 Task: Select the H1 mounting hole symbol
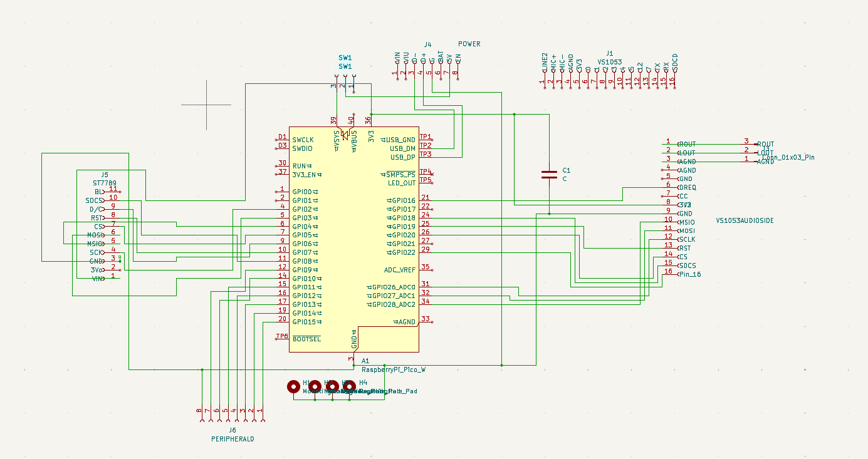(293, 386)
